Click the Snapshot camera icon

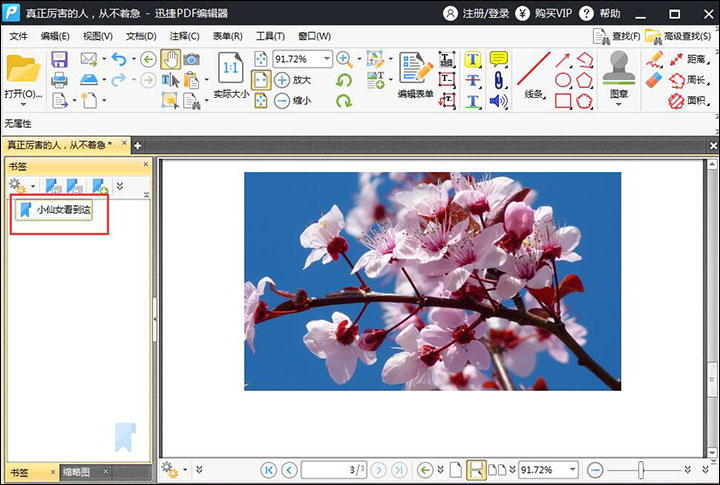(191, 60)
